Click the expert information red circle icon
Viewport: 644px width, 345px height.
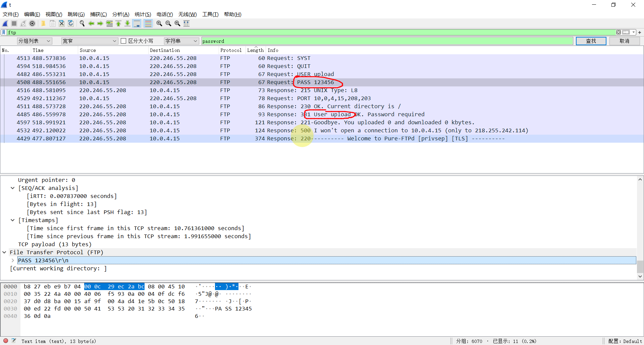click(6, 341)
